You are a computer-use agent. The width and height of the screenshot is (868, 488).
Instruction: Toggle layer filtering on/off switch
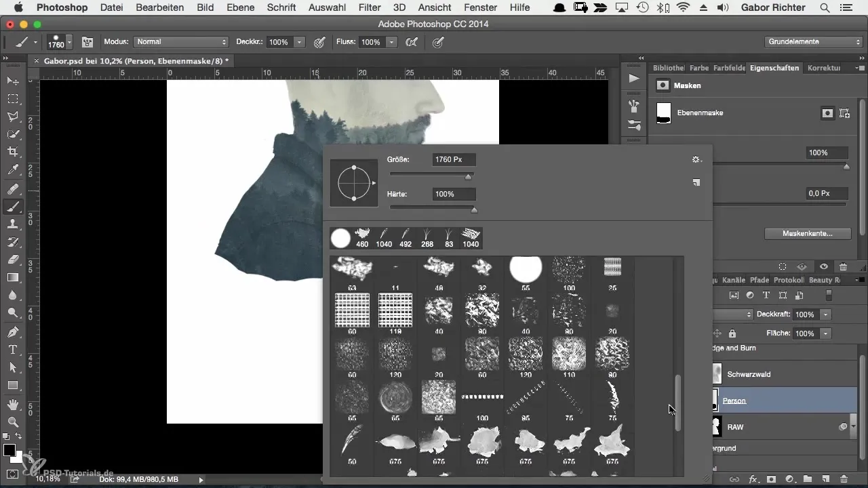[828, 296]
